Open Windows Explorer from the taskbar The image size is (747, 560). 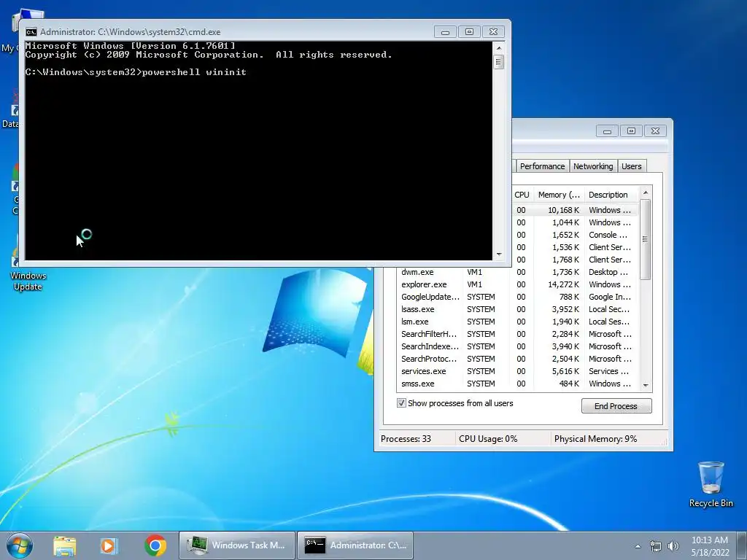tap(64, 545)
